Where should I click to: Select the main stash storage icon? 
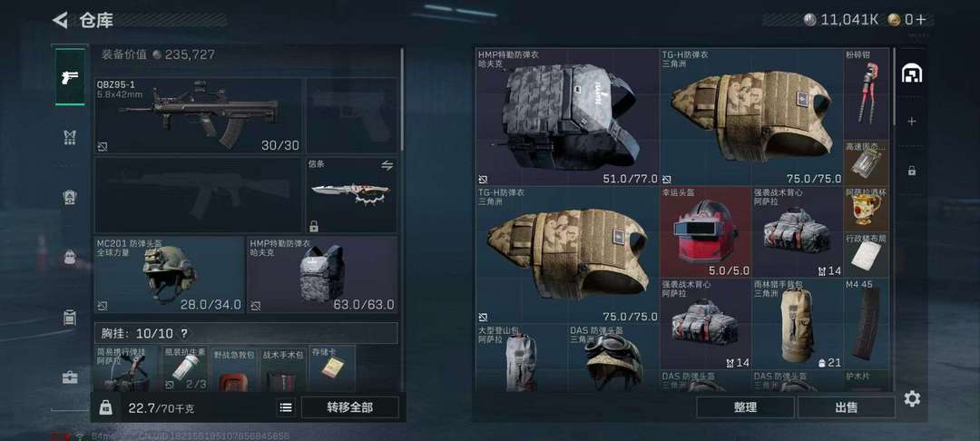coord(912,74)
